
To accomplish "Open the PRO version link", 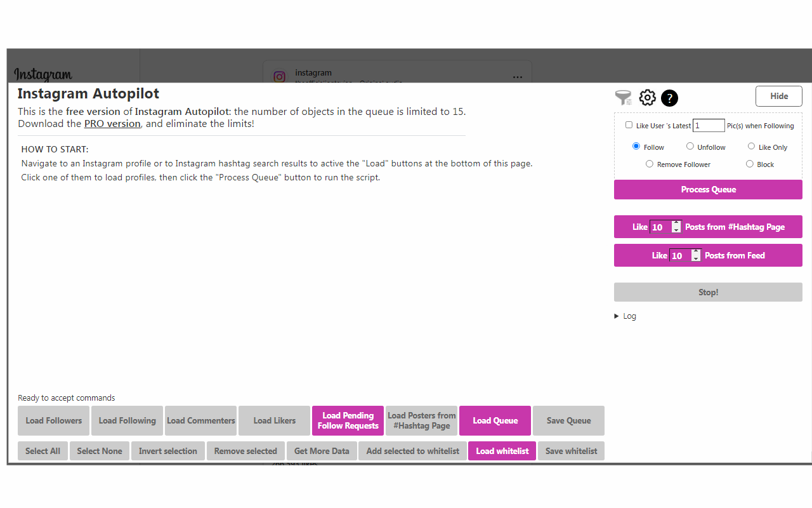I will 112,124.
